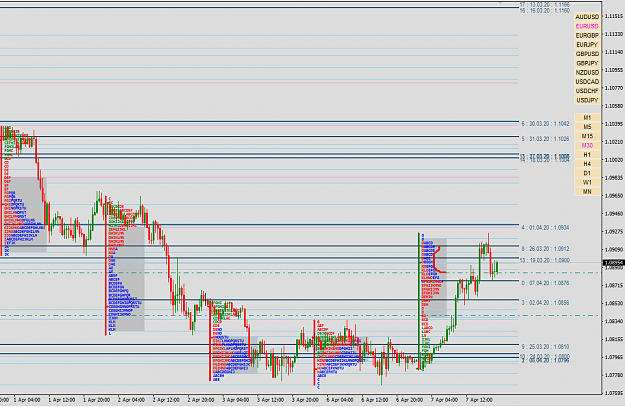Switch to the NZDUSD pair

pyautogui.click(x=587, y=72)
